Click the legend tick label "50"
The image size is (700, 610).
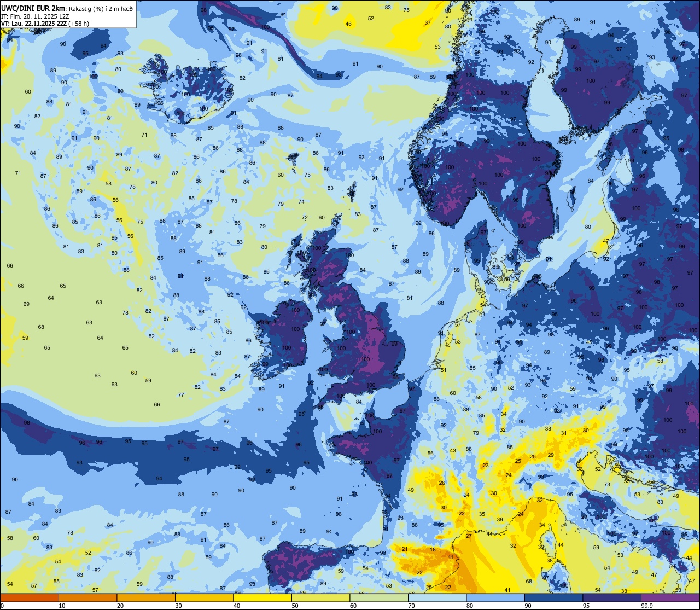coord(295,606)
